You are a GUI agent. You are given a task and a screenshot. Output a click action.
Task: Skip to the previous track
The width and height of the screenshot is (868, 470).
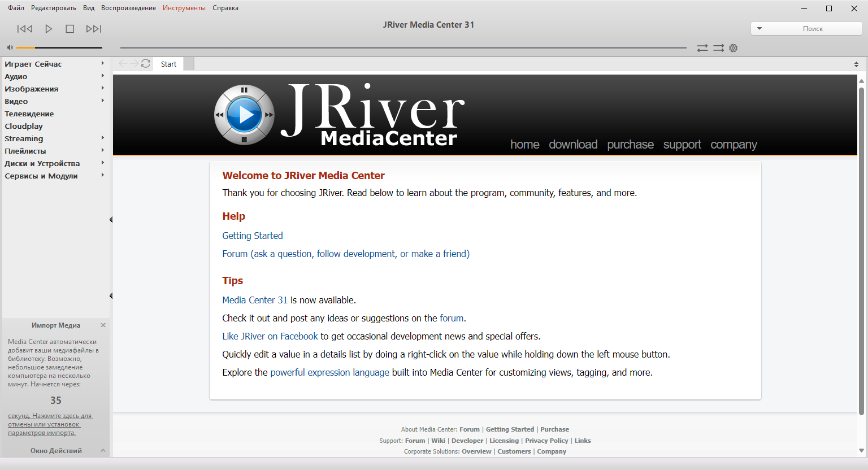point(25,29)
